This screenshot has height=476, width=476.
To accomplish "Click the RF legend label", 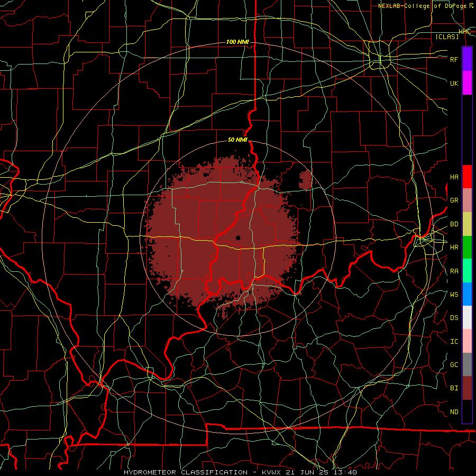I will pos(454,59).
